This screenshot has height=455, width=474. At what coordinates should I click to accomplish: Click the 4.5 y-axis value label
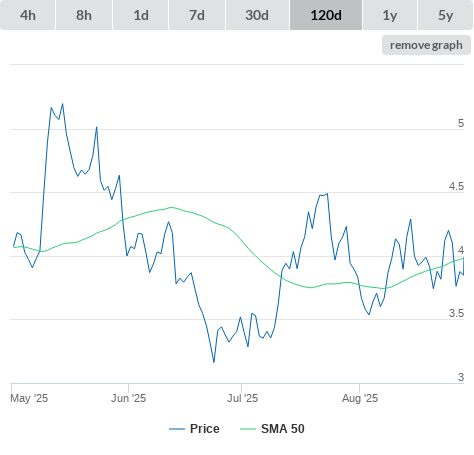(456, 186)
